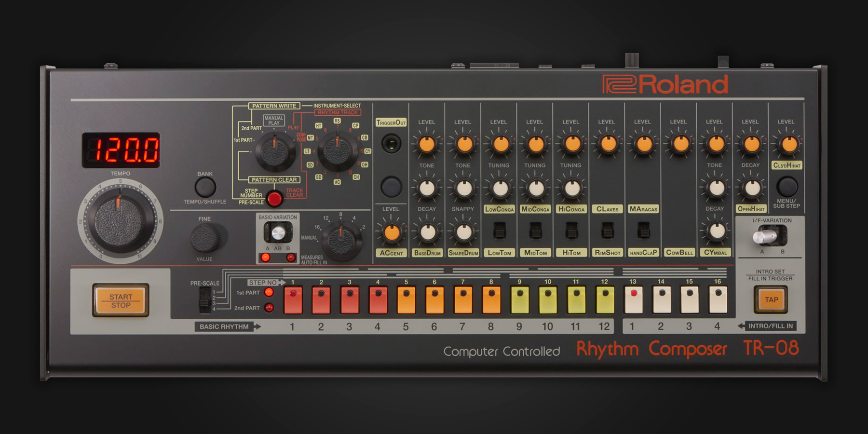Trigger red step button 3

click(350, 299)
